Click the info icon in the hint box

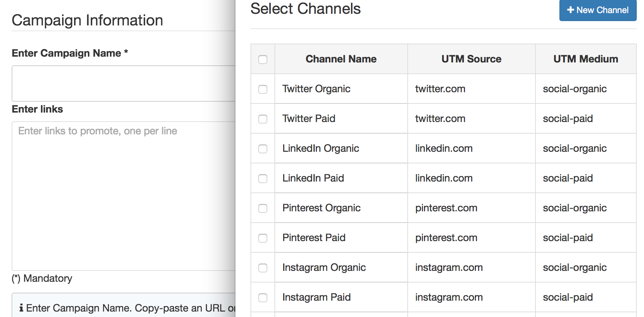tap(21, 308)
